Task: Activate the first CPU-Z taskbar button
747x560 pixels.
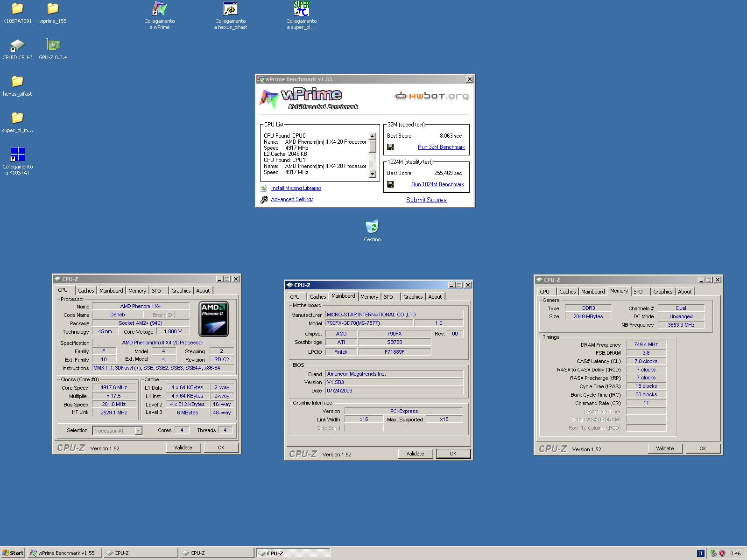Action: click(141, 553)
